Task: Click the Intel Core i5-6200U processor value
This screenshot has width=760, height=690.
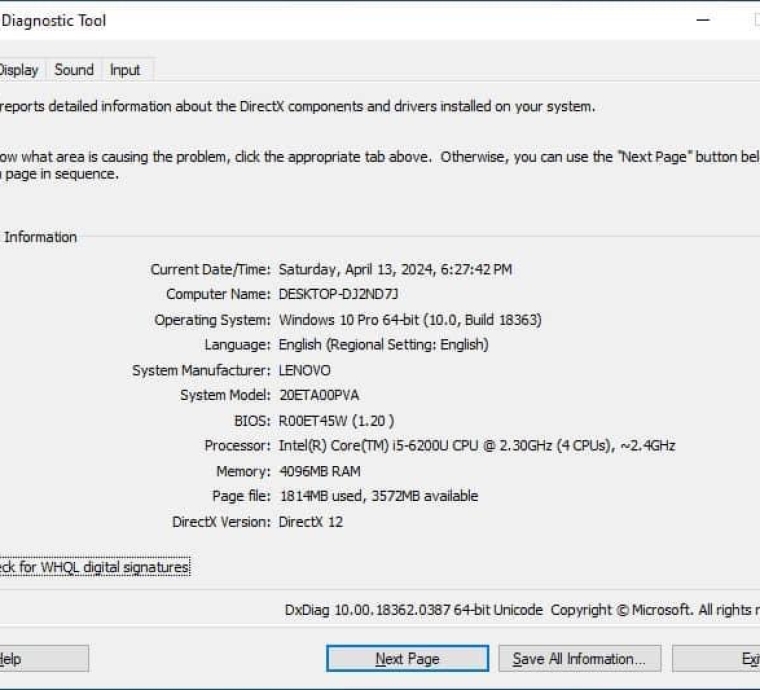Action: [x=477, y=446]
